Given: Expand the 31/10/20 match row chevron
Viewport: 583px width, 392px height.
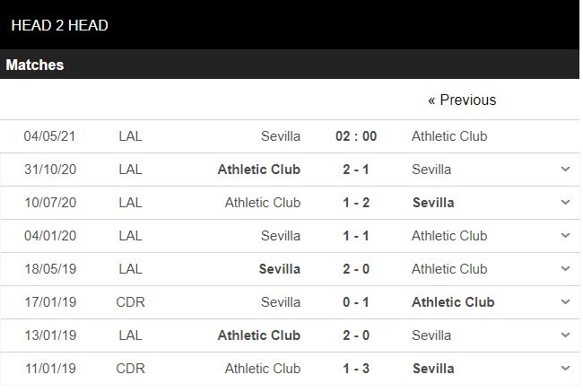Looking at the screenshot, I should click(x=565, y=170).
